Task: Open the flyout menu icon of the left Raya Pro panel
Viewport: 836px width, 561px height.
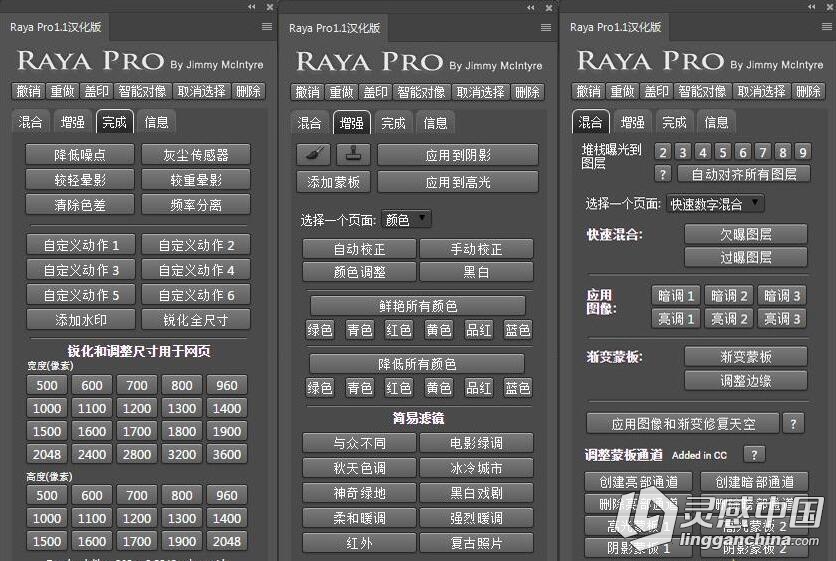Action: click(267, 27)
